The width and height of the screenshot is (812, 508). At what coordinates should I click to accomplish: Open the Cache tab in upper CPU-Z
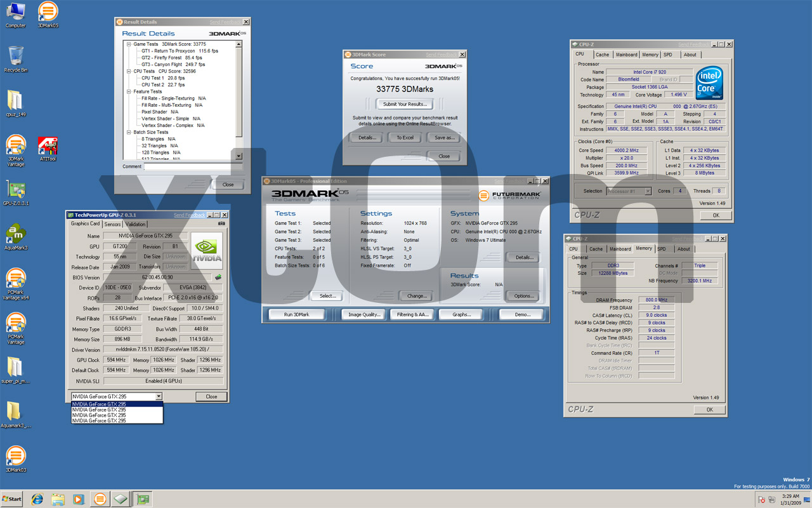(x=602, y=55)
